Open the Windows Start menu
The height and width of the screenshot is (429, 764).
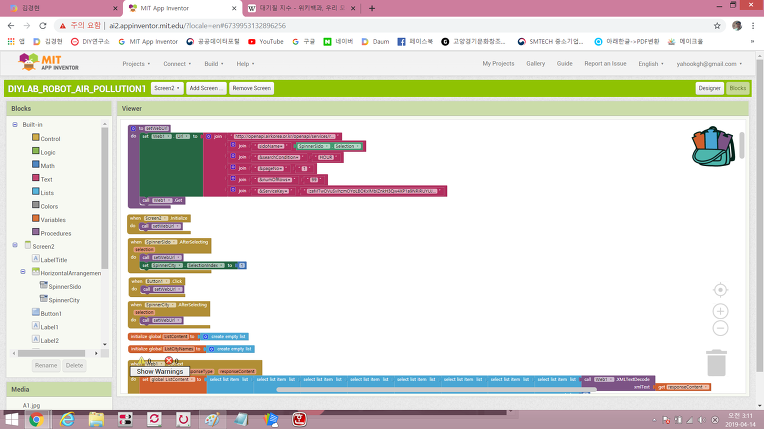(x=12, y=419)
